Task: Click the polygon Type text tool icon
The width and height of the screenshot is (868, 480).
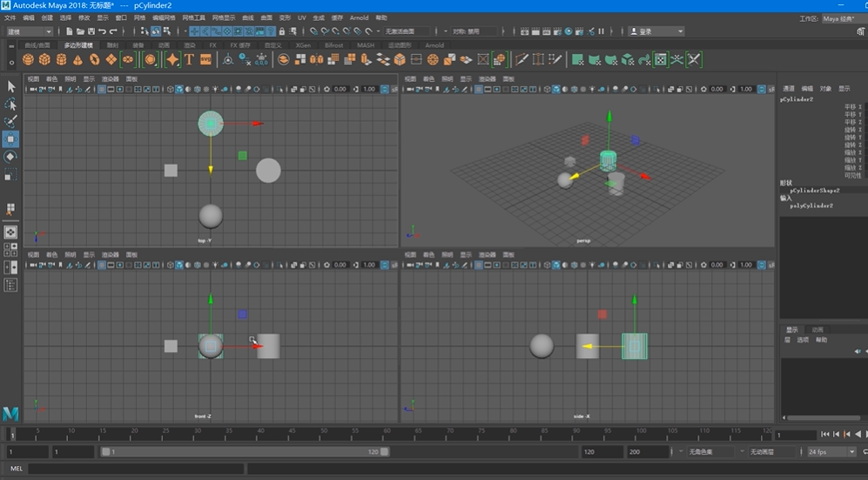Action: [x=189, y=59]
